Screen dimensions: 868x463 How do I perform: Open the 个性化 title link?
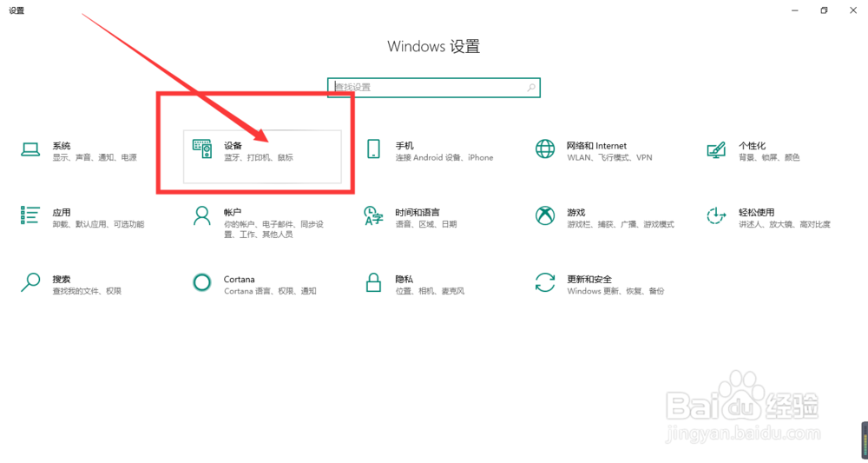[752, 146]
